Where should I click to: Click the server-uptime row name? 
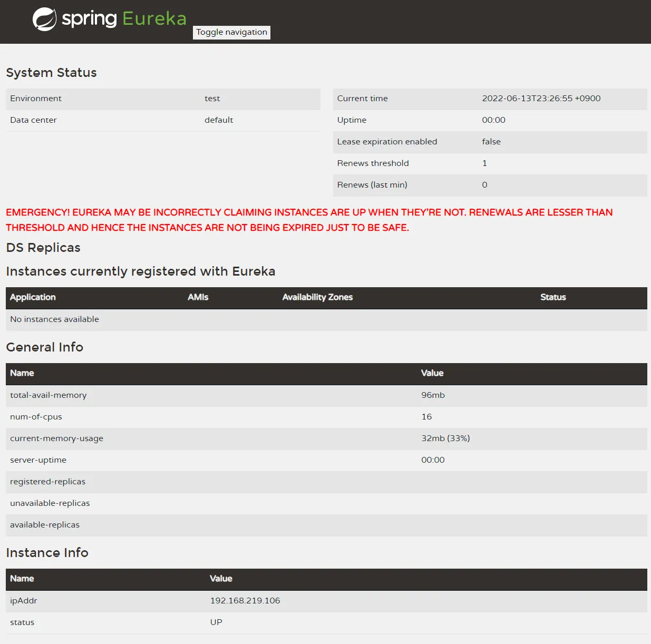38,460
